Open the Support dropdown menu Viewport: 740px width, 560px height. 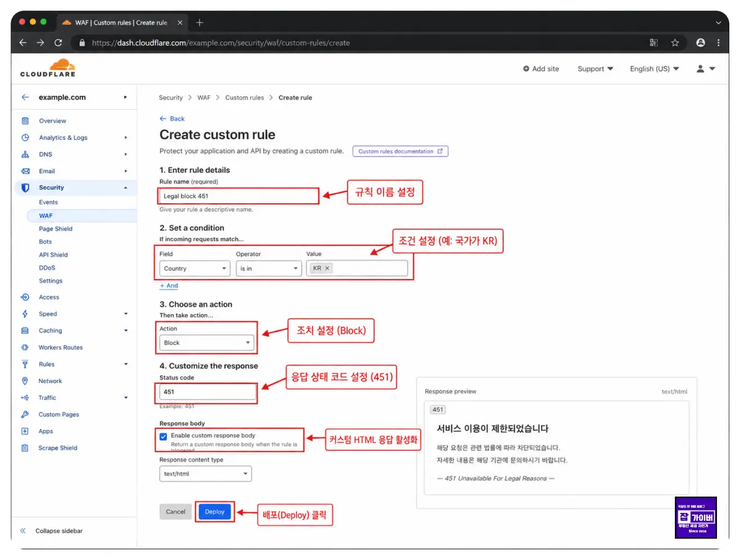coord(595,69)
